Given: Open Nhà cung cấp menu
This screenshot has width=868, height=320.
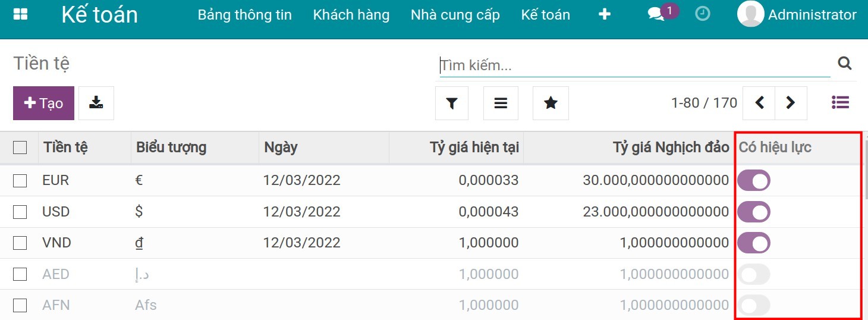Looking at the screenshot, I should click(x=455, y=15).
